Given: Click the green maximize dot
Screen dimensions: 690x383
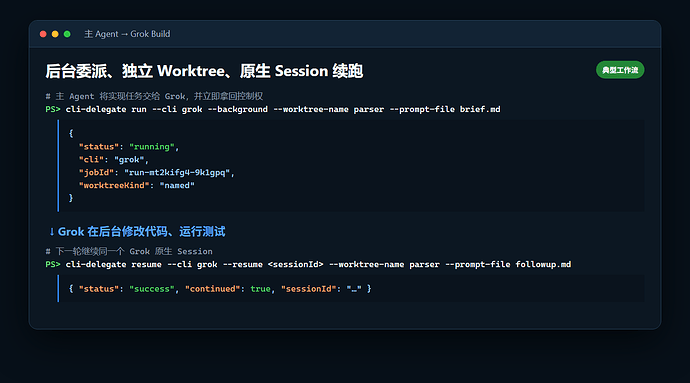Looking at the screenshot, I should coord(67,34).
